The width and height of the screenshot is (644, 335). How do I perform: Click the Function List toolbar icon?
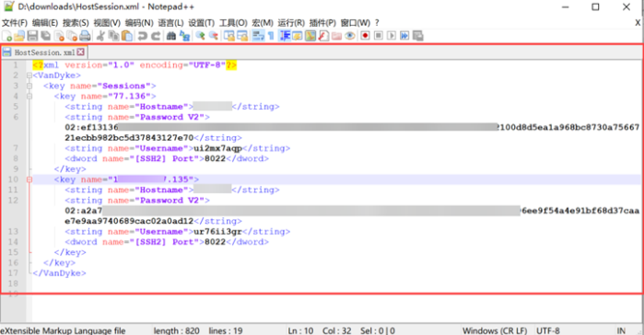(x=323, y=36)
